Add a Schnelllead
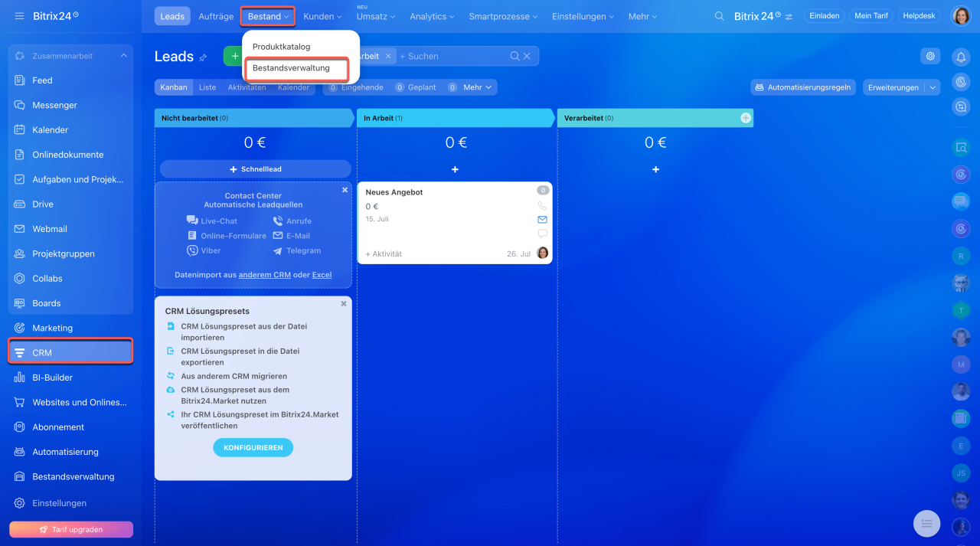This screenshot has height=546, width=980. 256,169
